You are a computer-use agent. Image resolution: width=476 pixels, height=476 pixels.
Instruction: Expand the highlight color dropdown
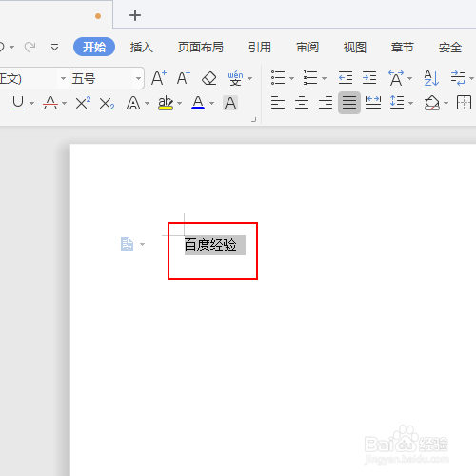tap(180, 103)
